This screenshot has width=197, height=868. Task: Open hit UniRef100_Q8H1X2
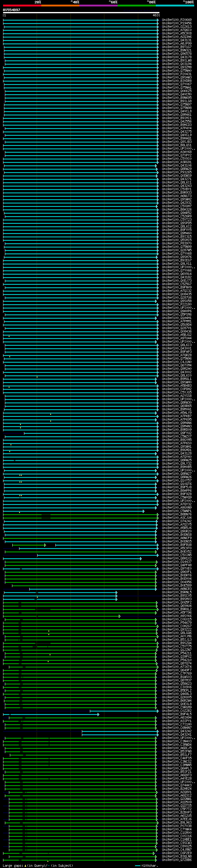[177, 558]
